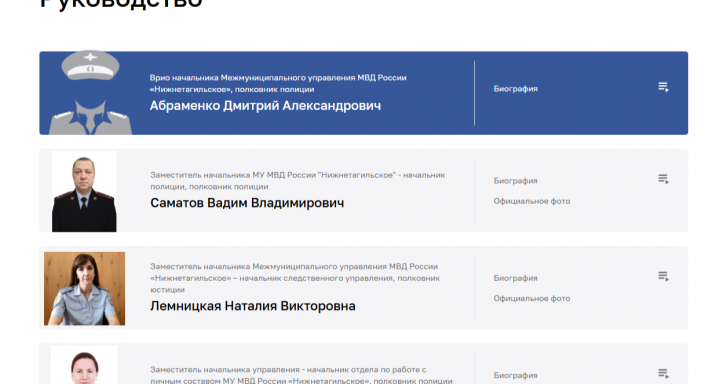Open the biography list icon in Саматов's row
This screenshot has height=384, width=705.
[x=663, y=179]
